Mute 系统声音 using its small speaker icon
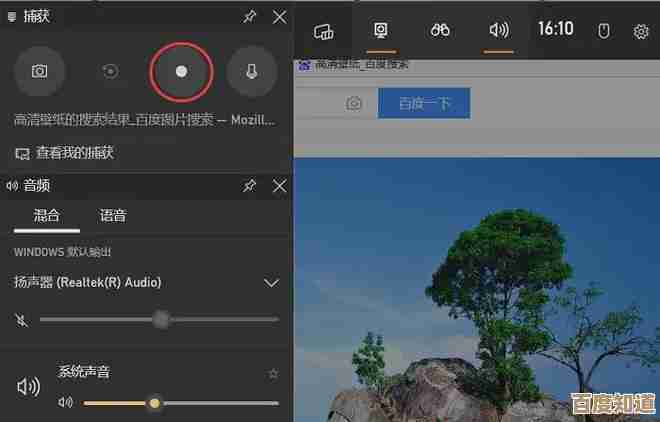This screenshot has width=660, height=422. (x=66, y=403)
